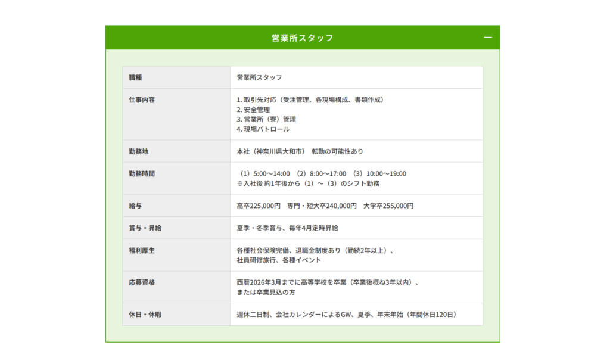Select the 賞与・昇給 row label

point(145,228)
